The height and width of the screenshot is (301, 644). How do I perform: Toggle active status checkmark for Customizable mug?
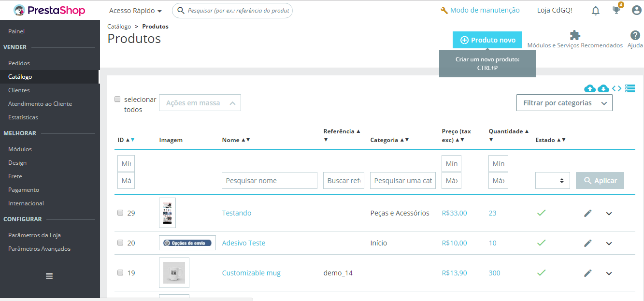tap(542, 272)
